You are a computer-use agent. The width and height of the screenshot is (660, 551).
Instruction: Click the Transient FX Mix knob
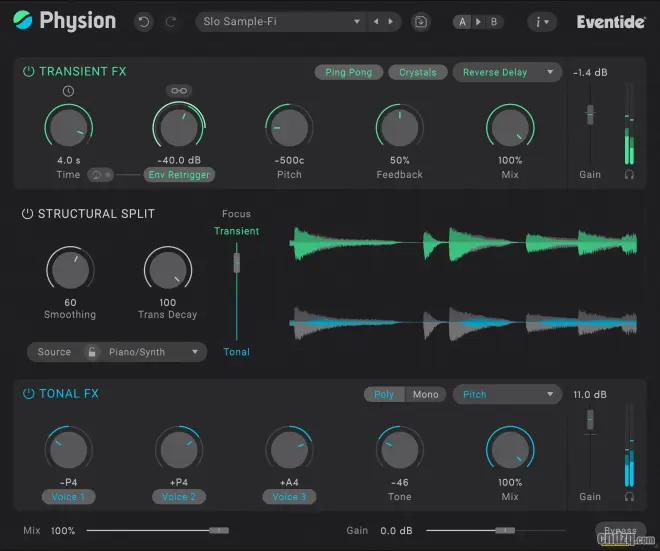click(x=509, y=128)
